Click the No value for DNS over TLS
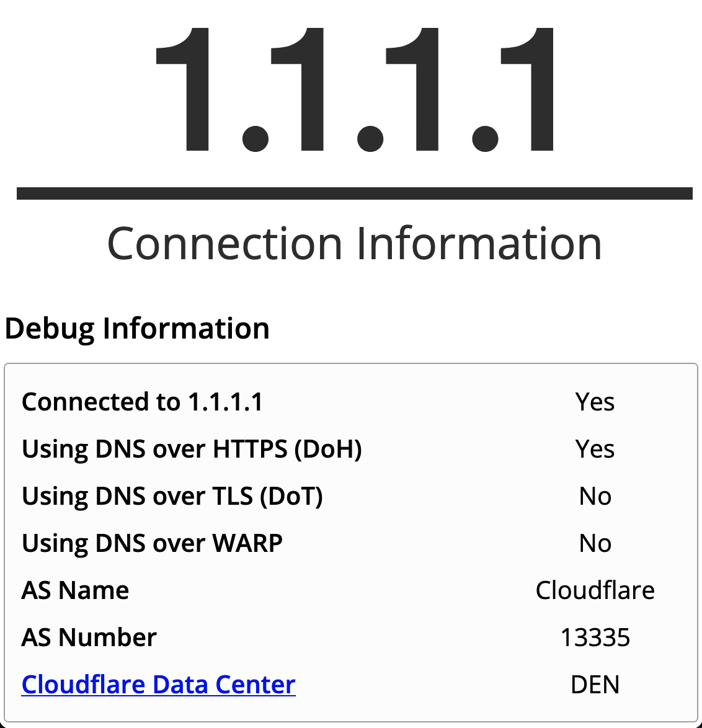The height and width of the screenshot is (728, 702). [x=595, y=496]
